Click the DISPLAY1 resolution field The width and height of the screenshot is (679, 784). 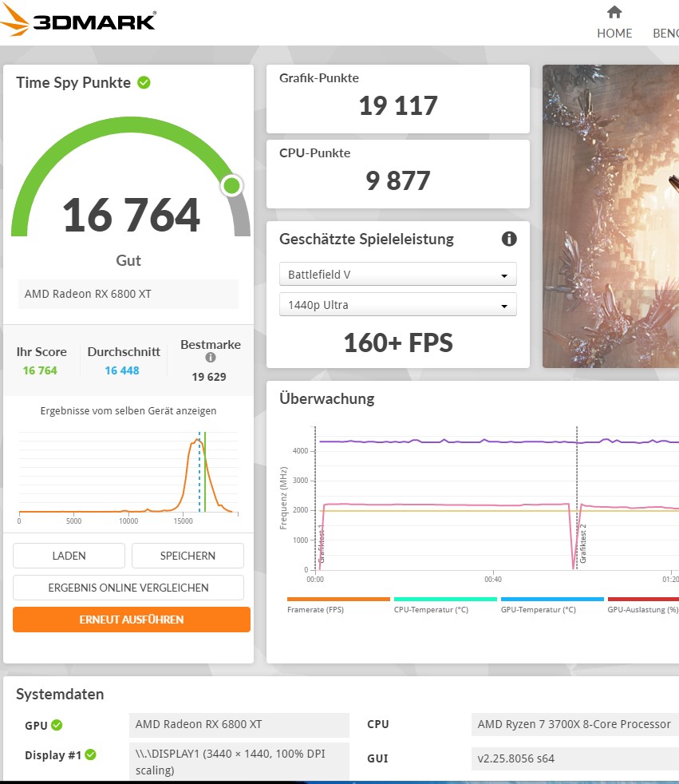pyautogui.click(x=239, y=762)
